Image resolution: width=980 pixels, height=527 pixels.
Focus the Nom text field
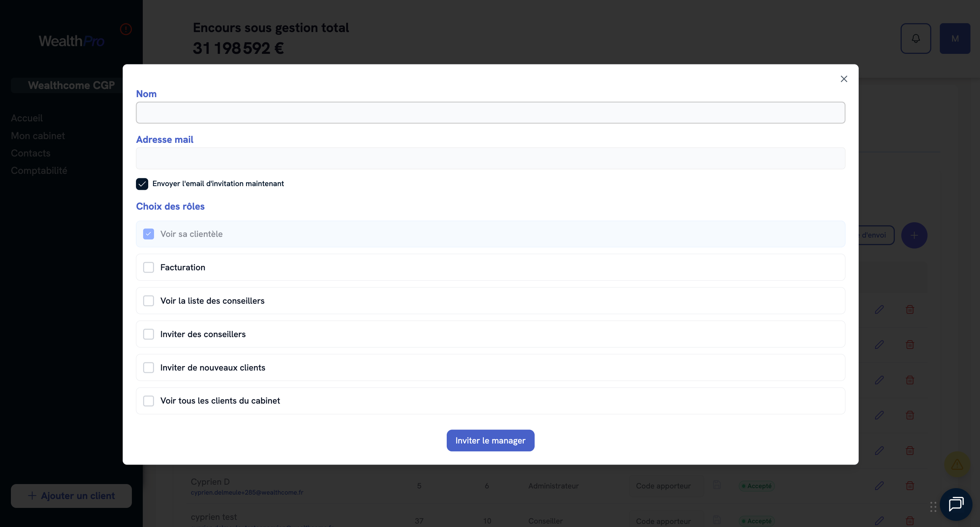[490, 112]
